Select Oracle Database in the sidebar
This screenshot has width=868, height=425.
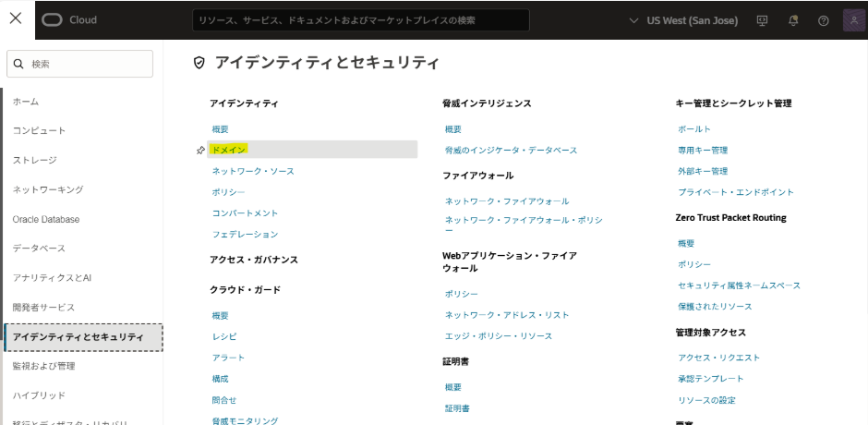pyautogui.click(x=46, y=219)
